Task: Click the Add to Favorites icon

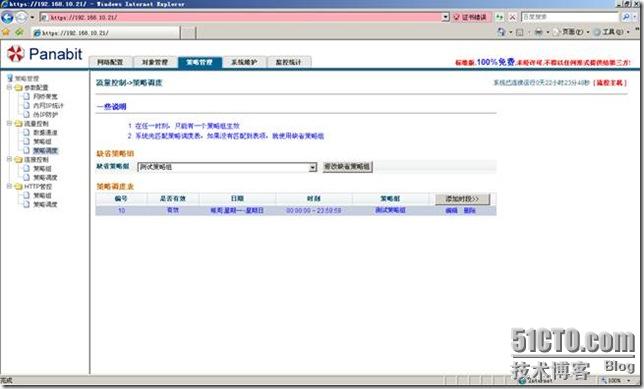Action: click(x=19, y=32)
